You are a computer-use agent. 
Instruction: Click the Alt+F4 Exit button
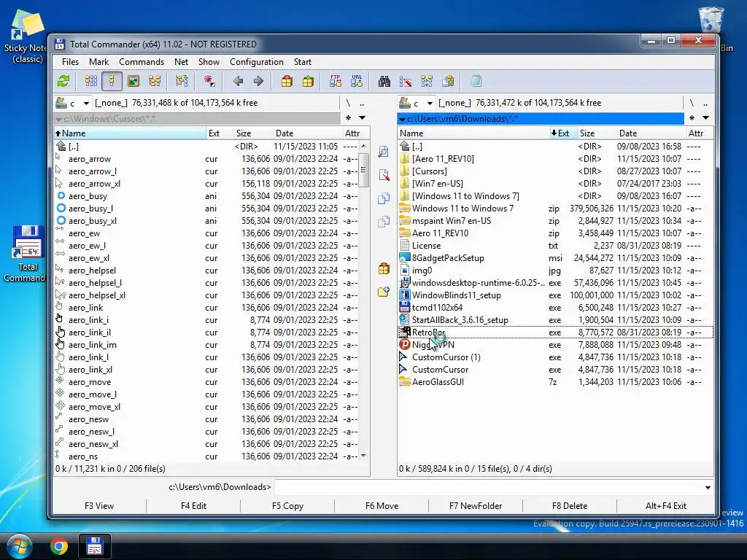click(665, 506)
